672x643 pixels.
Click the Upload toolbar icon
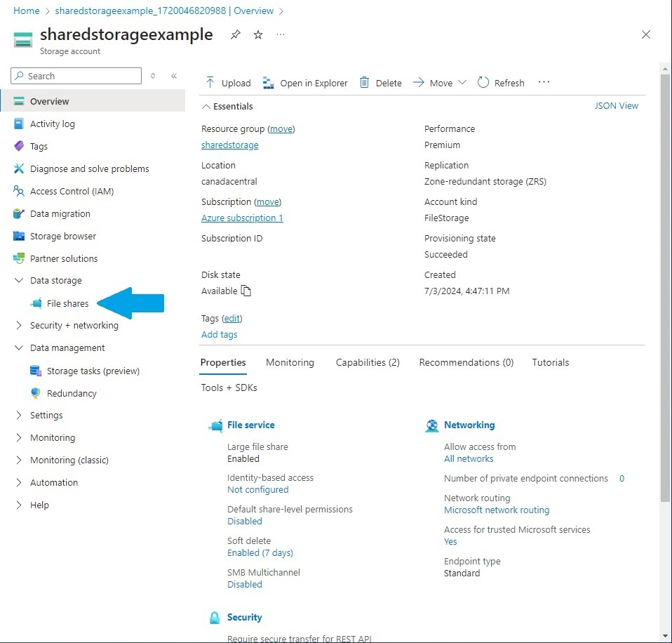coord(212,82)
